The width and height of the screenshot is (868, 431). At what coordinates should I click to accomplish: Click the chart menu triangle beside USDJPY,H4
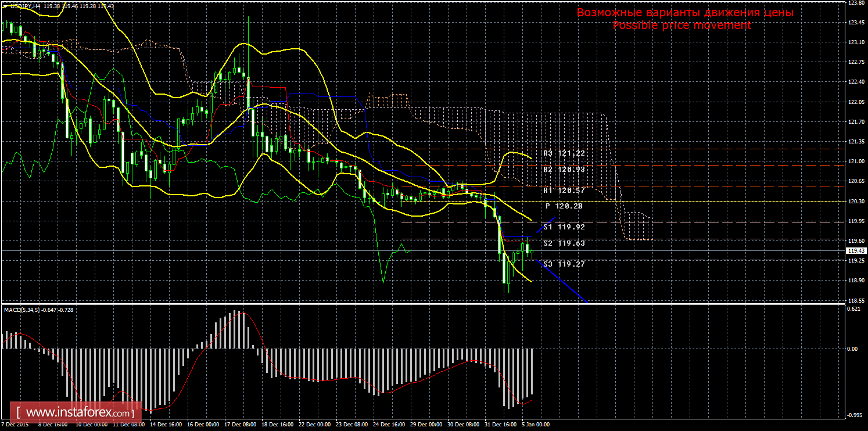pos(4,6)
